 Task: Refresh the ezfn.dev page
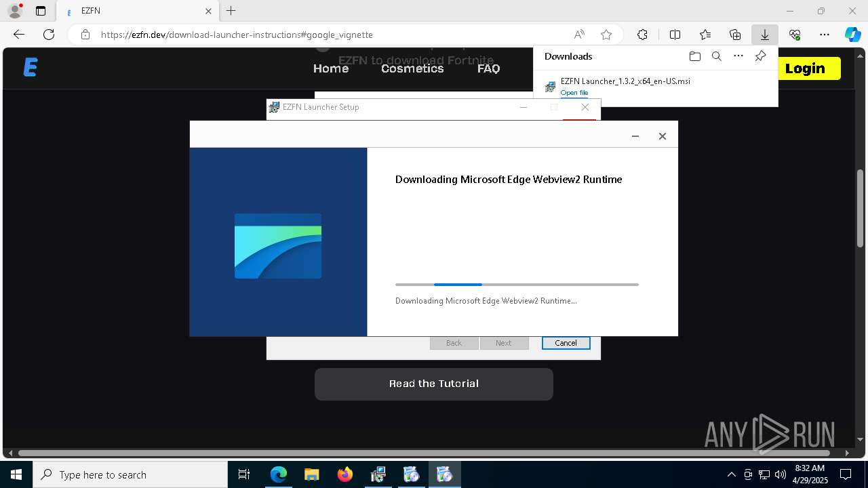click(x=49, y=35)
